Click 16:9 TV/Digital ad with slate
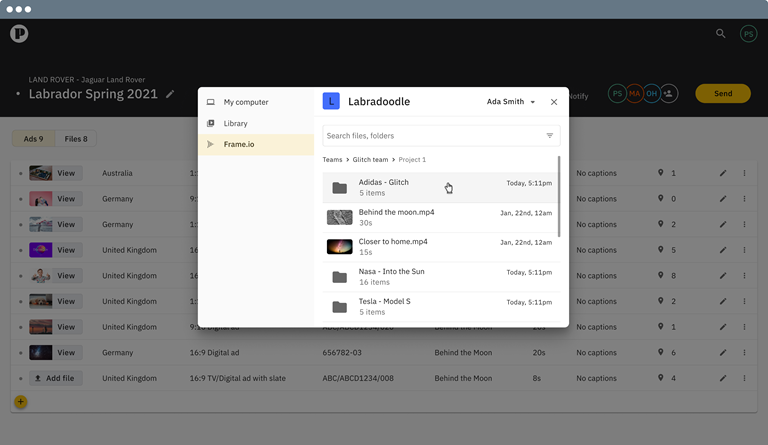The image size is (768, 445). 238,378
